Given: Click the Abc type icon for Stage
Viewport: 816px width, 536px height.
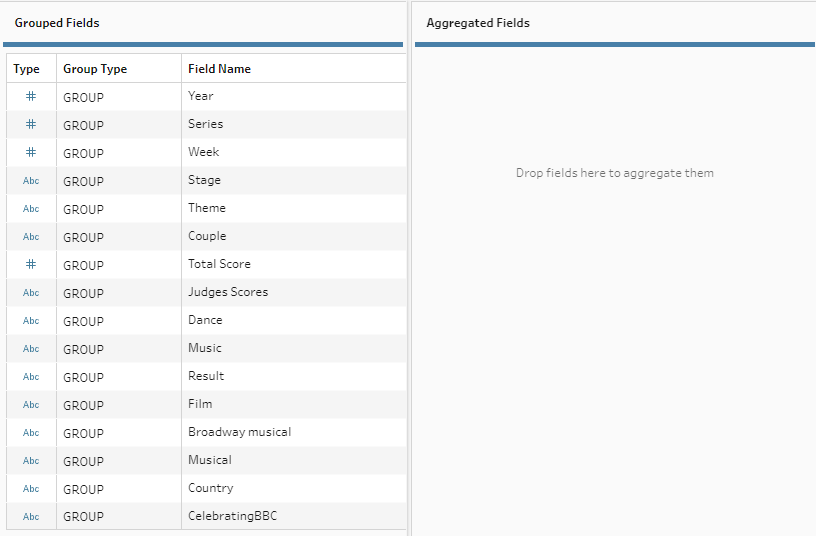Looking at the screenshot, I should tap(30, 181).
